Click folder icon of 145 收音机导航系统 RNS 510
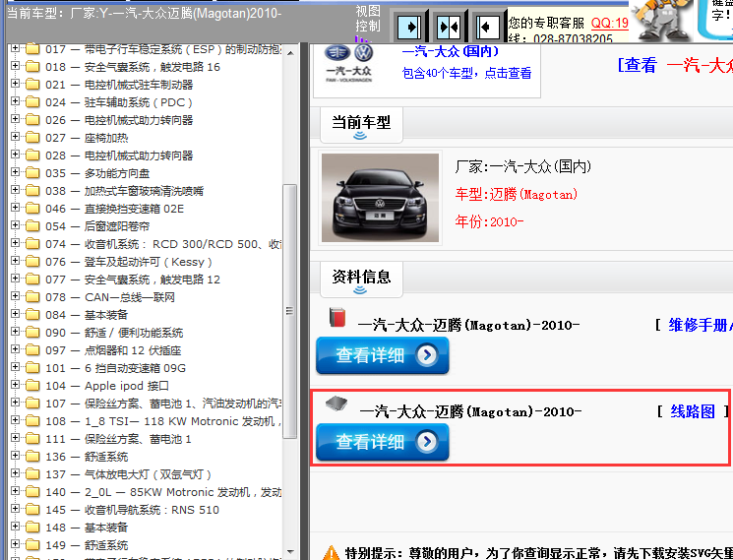The width and height of the screenshot is (733, 560). 32,510
